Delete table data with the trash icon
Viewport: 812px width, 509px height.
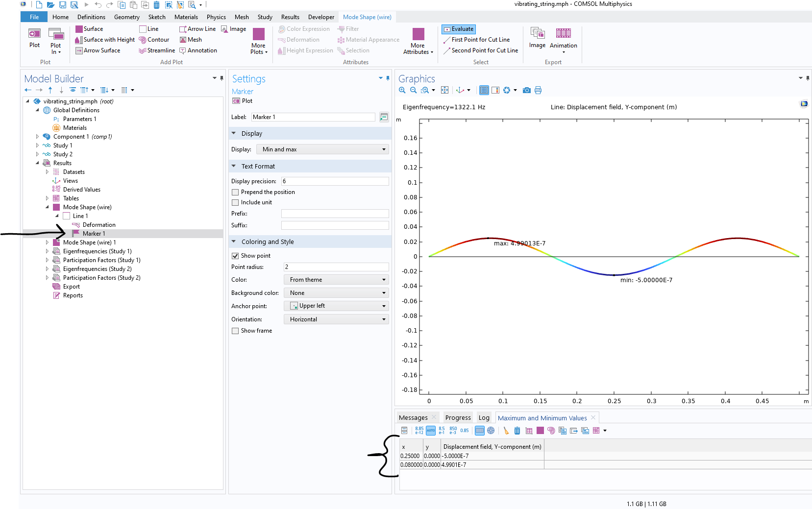(517, 431)
